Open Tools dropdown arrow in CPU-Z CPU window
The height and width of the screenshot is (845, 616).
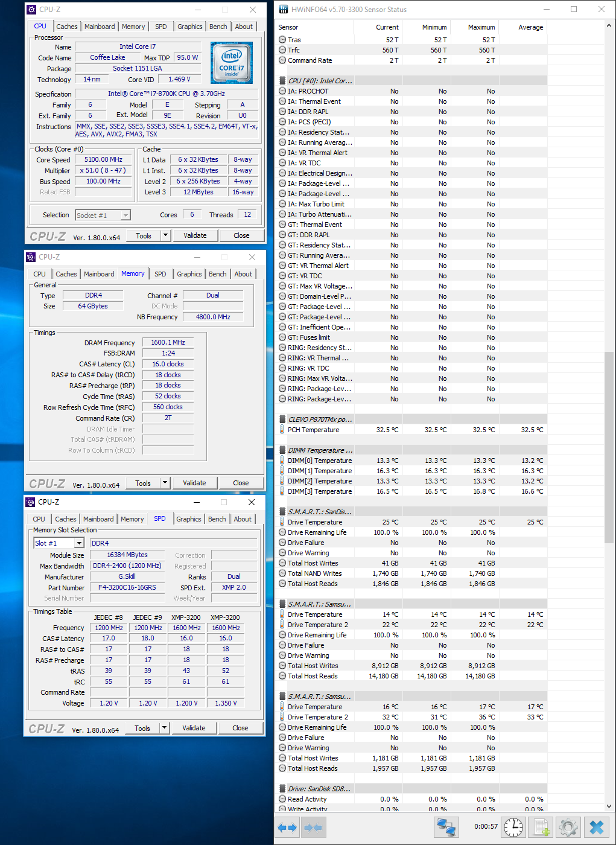165,235
